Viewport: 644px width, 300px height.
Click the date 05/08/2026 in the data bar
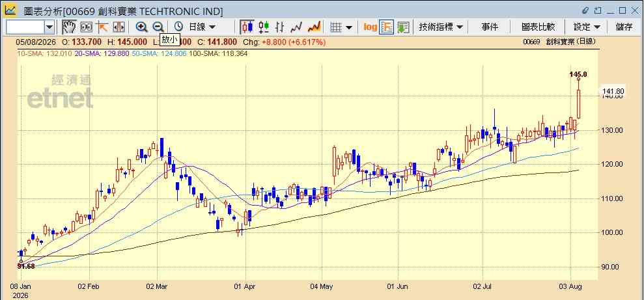tap(36, 42)
